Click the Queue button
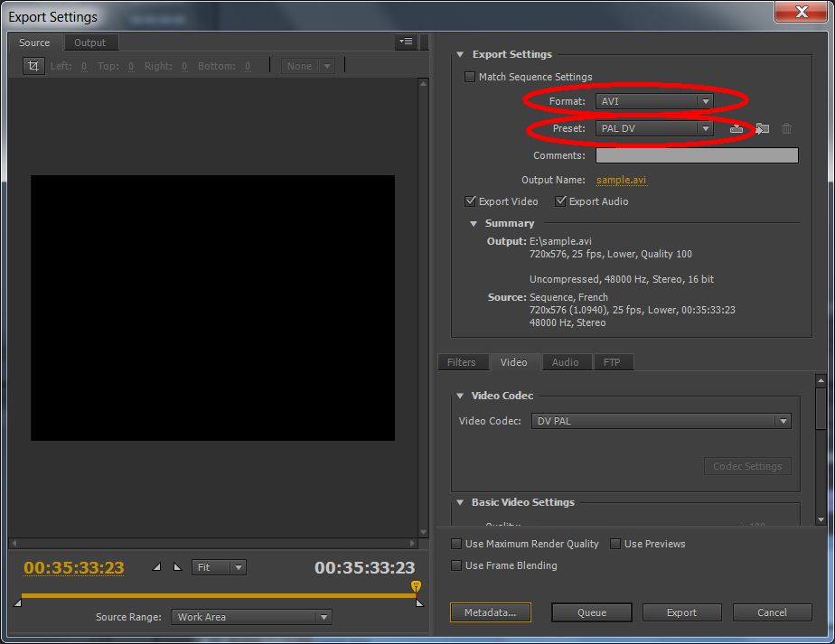The height and width of the screenshot is (644, 835). pos(592,612)
